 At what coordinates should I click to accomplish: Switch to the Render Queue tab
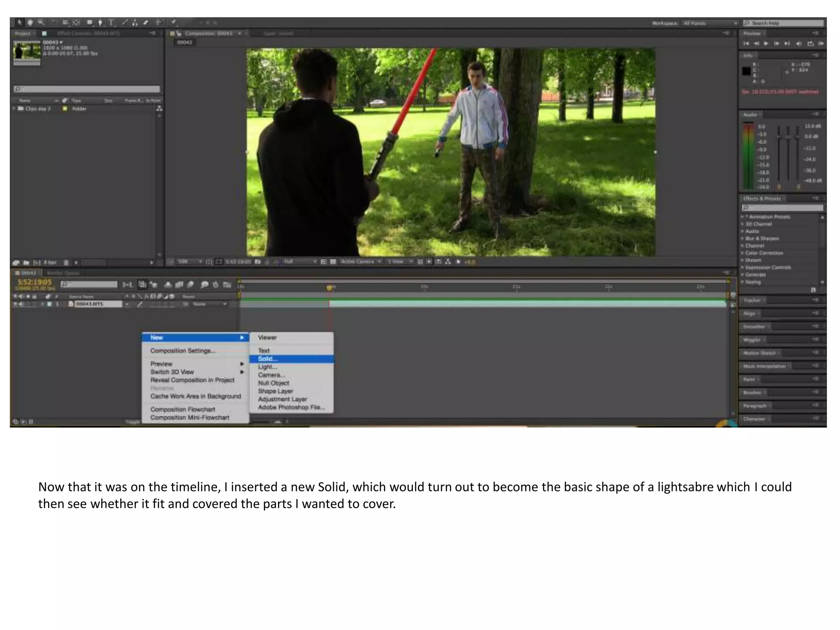click(x=63, y=273)
